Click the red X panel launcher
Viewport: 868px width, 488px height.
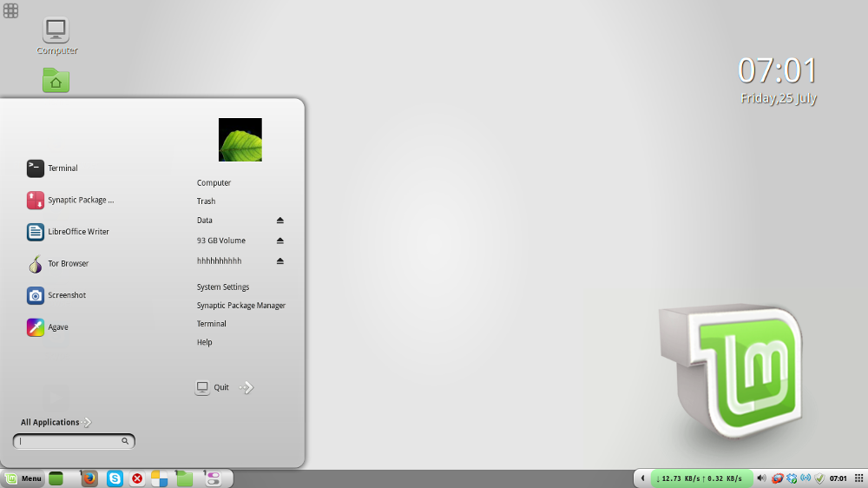137,478
